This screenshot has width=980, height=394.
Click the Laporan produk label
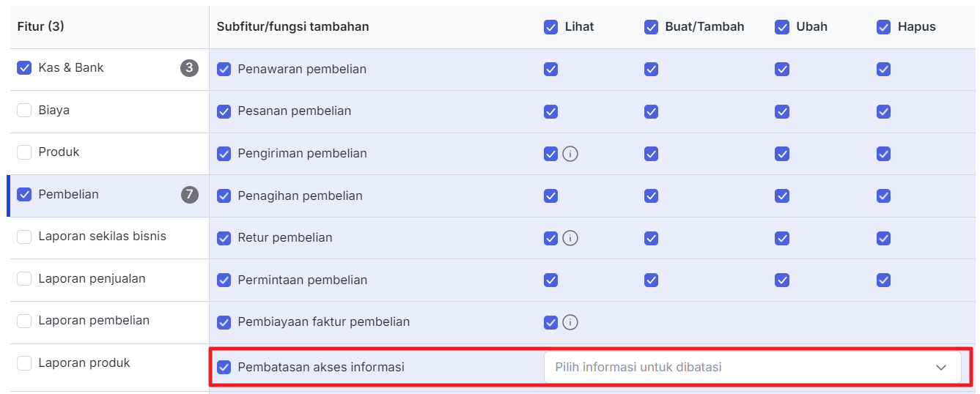[x=84, y=363]
